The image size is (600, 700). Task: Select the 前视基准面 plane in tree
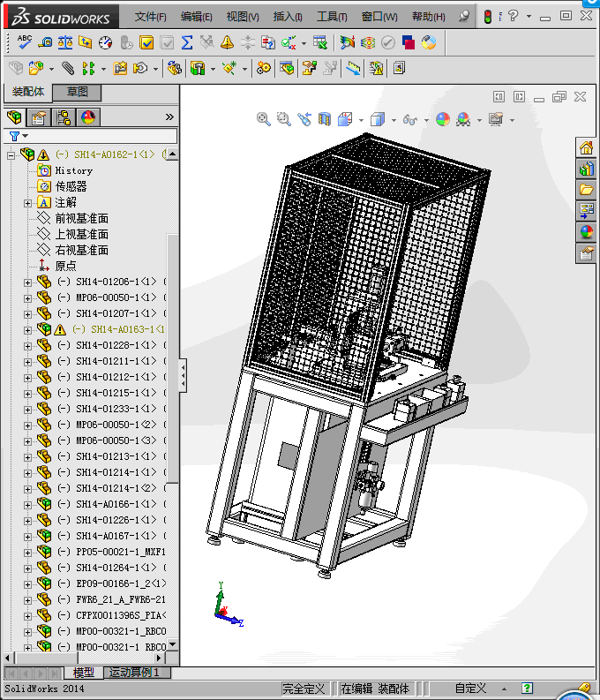coord(81,219)
